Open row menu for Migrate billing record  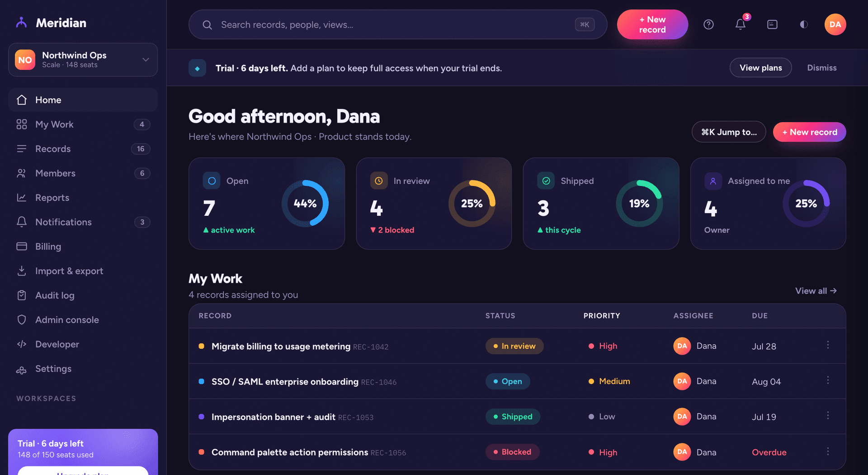point(828,345)
